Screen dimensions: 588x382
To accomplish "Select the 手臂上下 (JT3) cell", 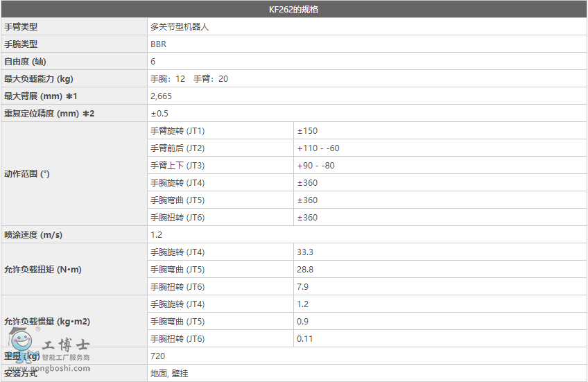I will pos(178,166).
